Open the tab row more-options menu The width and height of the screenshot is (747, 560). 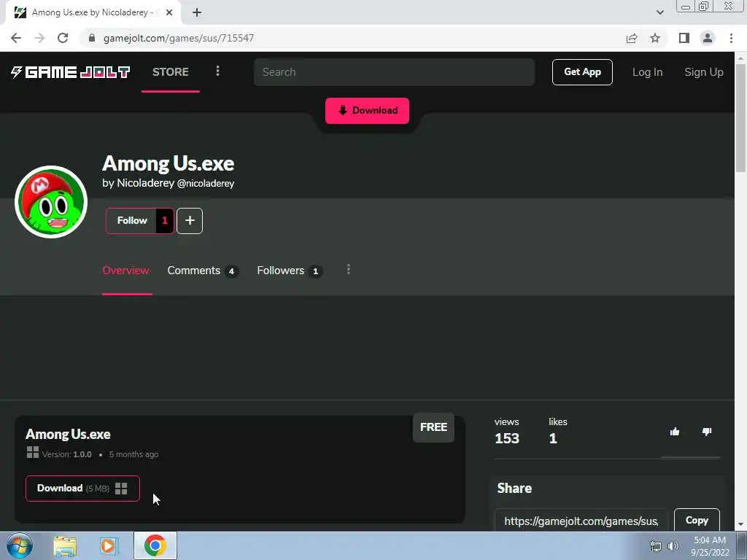coord(348,270)
